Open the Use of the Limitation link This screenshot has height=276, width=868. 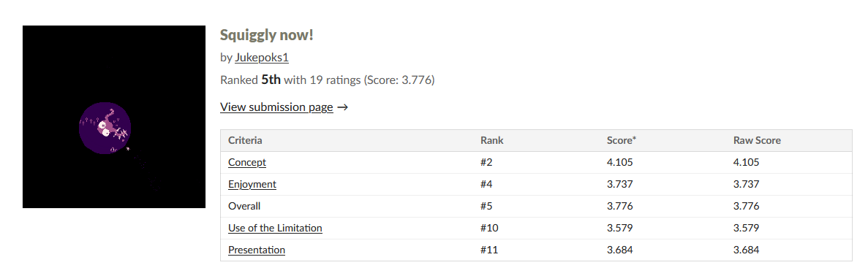click(x=275, y=228)
